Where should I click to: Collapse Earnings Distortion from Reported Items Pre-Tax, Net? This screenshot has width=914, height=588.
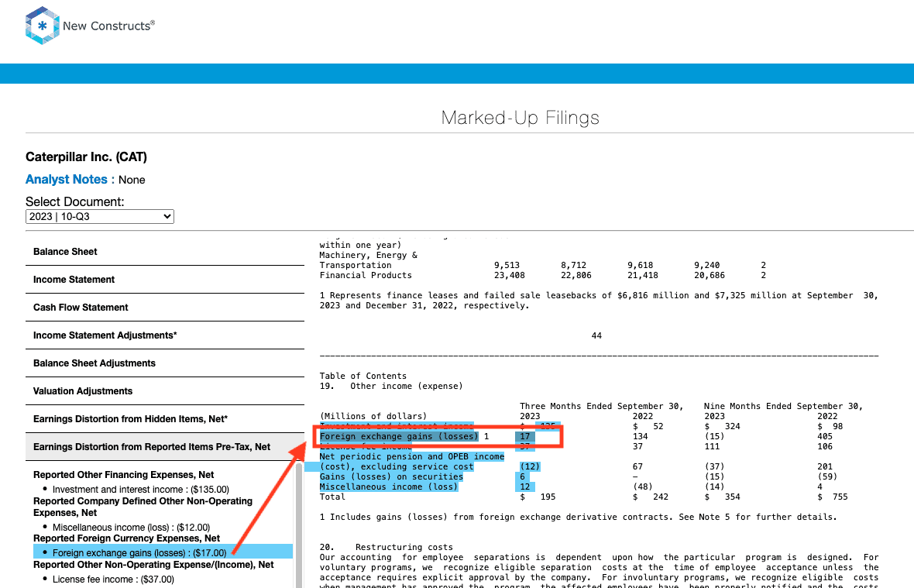165,447
